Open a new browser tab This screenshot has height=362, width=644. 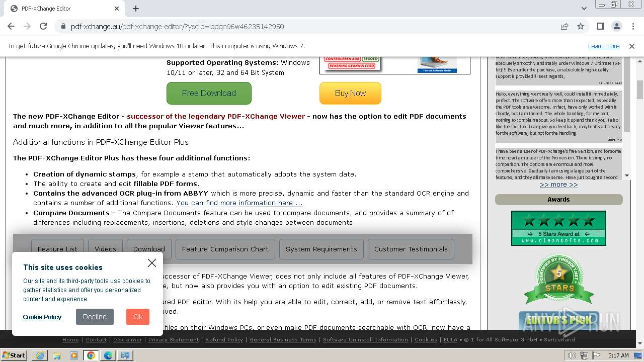click(x=136, y=9)
